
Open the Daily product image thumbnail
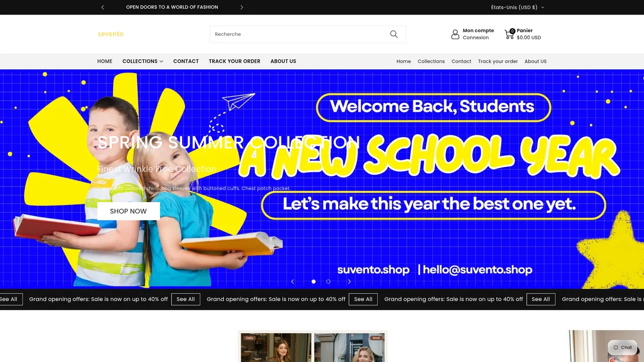pos(276,347)
